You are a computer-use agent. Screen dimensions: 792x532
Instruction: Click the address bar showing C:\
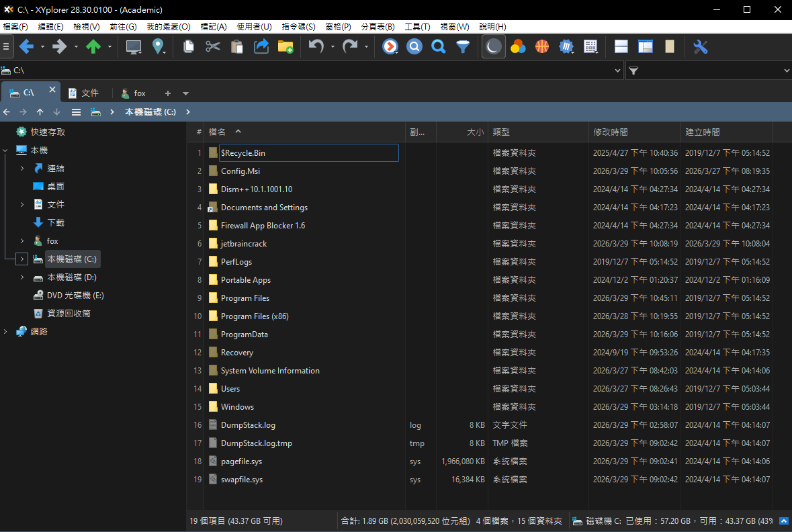coord(311,71)
